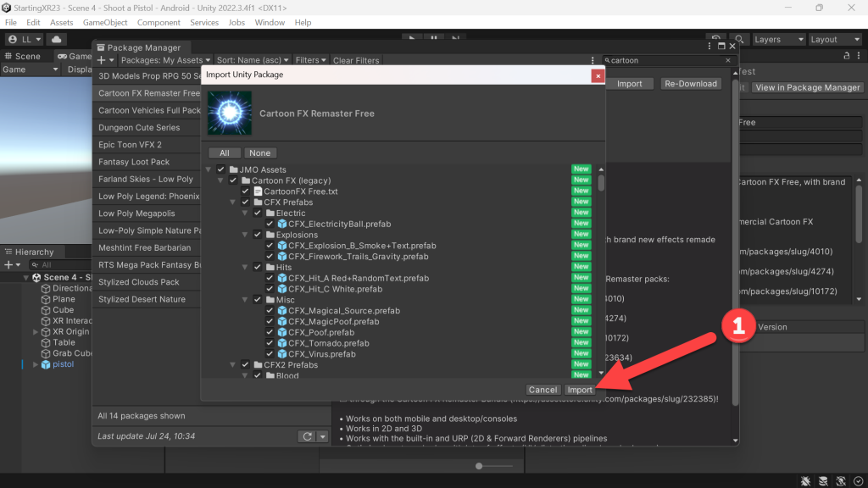Screen dimensions: 868x488
Task: Click the CFX_Tornado prefab cube icon
Action: tap(281, 343)
